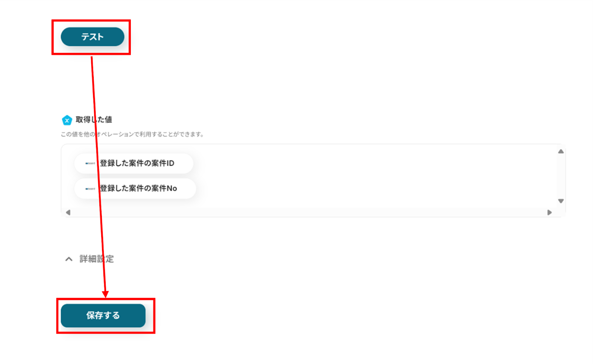The height and width of the screenshot is (364, 593).
Task: Click the テスト button
Action: tap(92, 37)
